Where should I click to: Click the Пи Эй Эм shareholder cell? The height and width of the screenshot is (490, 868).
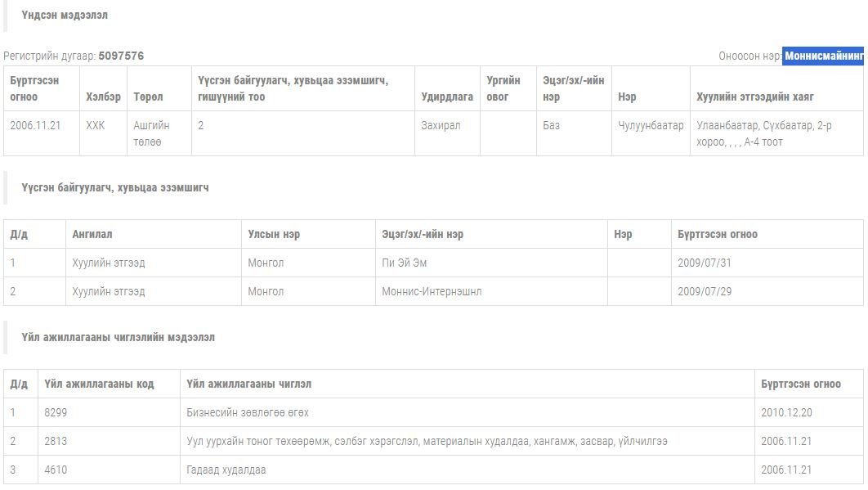pos(405,263)
